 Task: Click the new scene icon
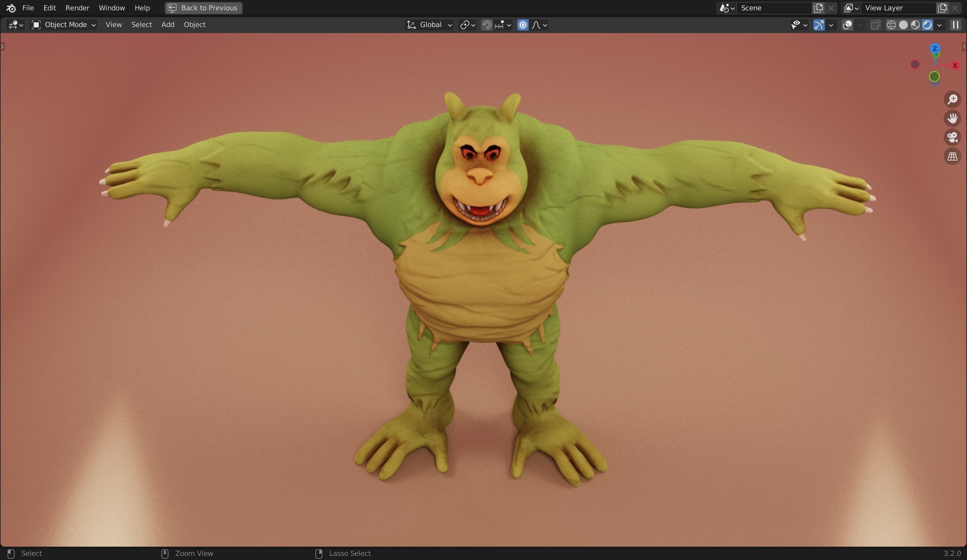pyautogui.click(x=818, y=8)
